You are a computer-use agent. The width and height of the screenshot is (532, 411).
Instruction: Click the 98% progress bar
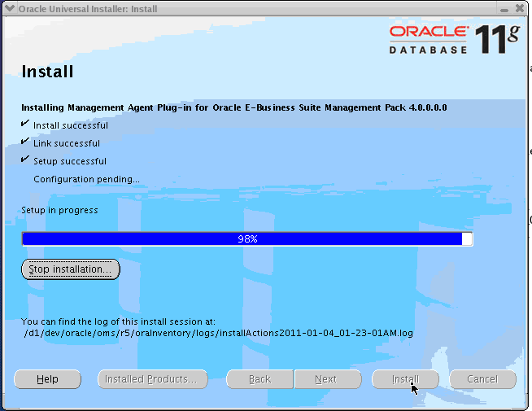pos(247,239)
